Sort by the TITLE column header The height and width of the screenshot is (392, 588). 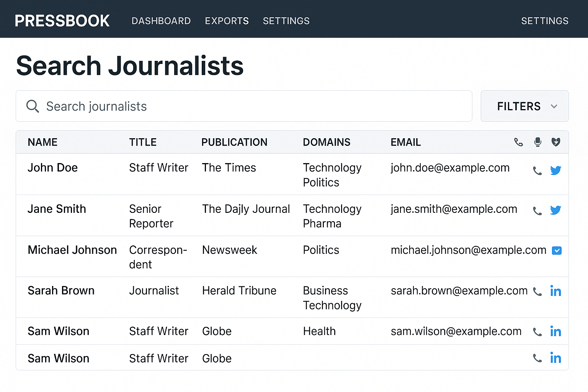click(143, 142)
